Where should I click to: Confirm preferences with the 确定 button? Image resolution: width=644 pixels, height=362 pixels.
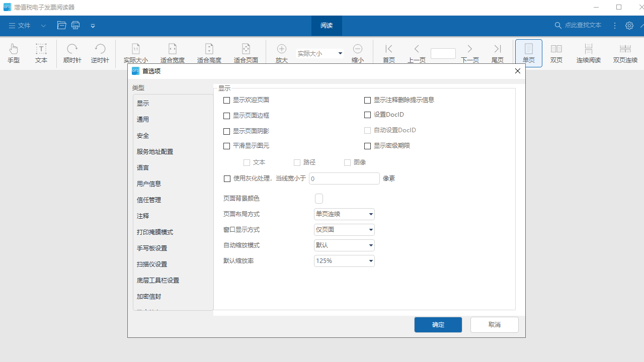438,324
